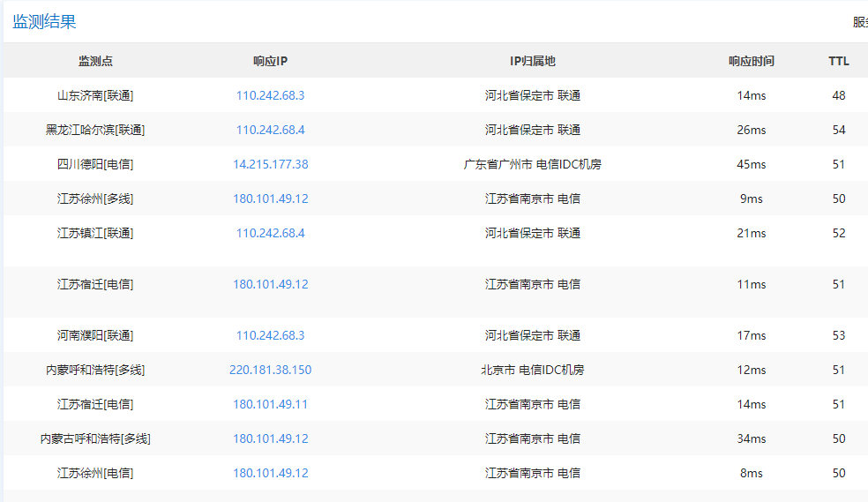Viewport: 868px width, 502px height.
Task: Click the 响应时间 column header
Action: point(752,61)
